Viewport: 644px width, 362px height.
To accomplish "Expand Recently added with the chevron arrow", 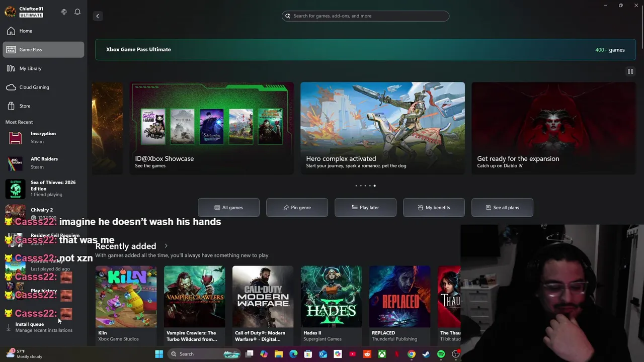I will pos(166,246).
